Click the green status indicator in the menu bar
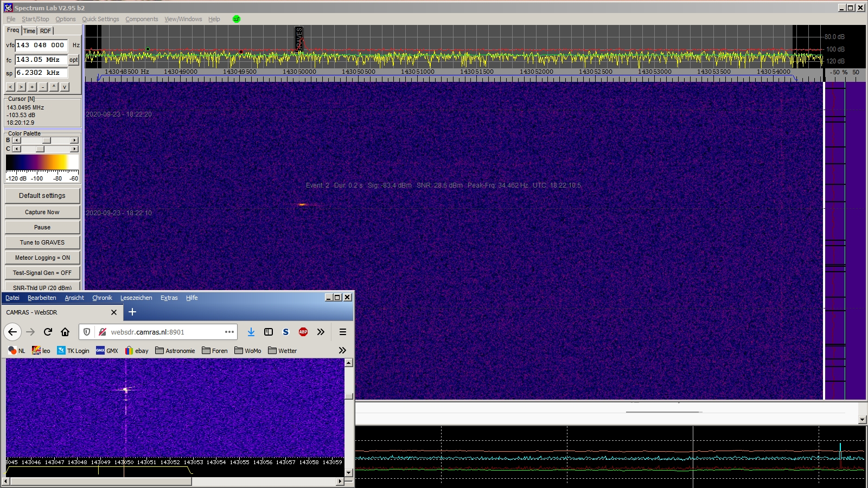Screen dimensions: 868x488 coord(237,19)
